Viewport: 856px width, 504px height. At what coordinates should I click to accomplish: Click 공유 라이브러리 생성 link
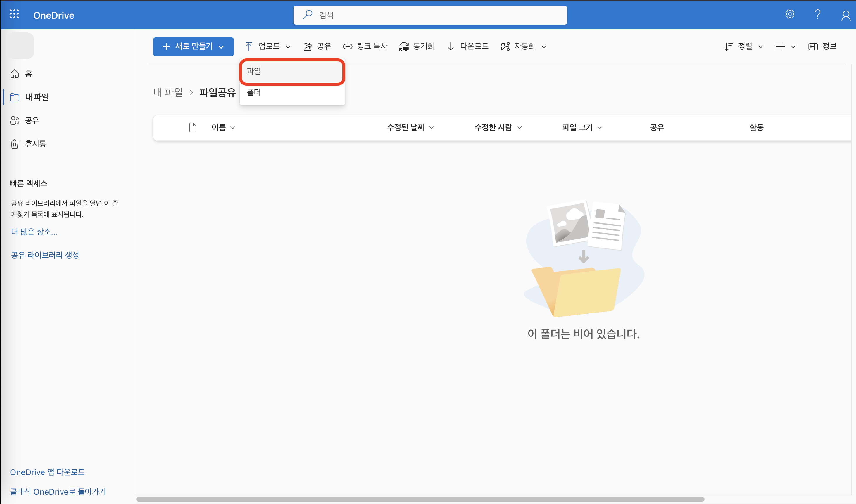(45, 255)
